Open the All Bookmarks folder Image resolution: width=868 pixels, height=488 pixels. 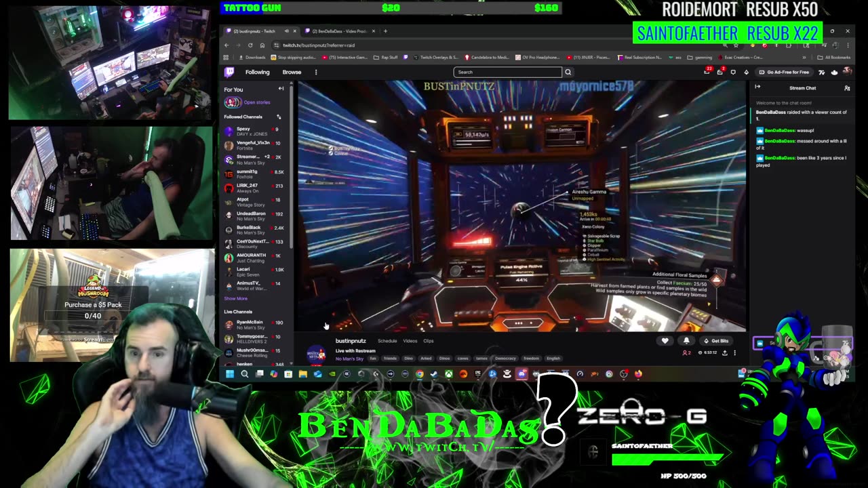pos(834,58)
